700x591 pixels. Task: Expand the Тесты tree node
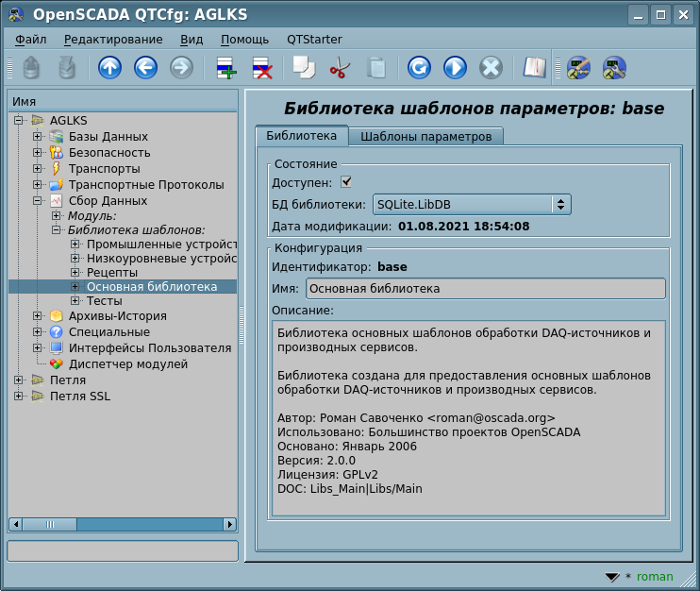75,300
